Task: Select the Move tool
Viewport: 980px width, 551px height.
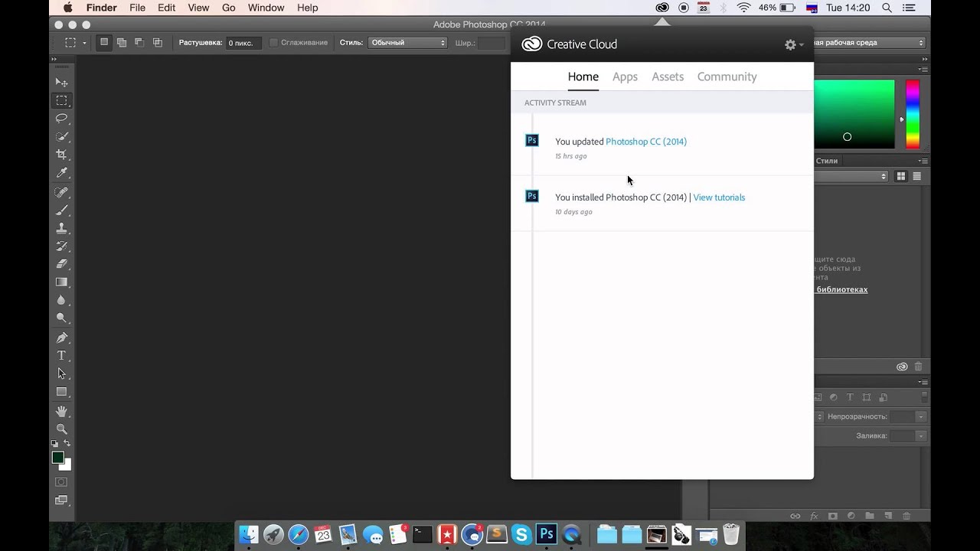Action: (x=62, y=82)
